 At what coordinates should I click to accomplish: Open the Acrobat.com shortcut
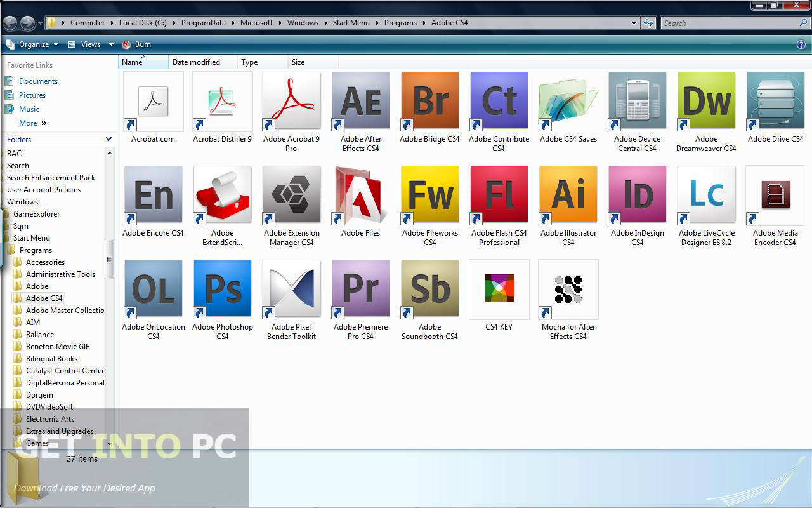pyautogui.click(x=153, y=102)
